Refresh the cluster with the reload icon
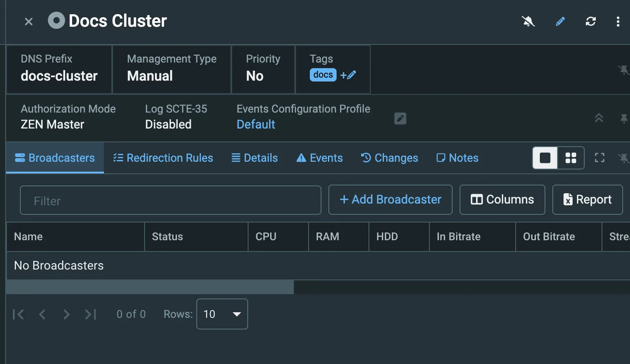Screen dimensions: 630x364 click(x=591, y=21)
